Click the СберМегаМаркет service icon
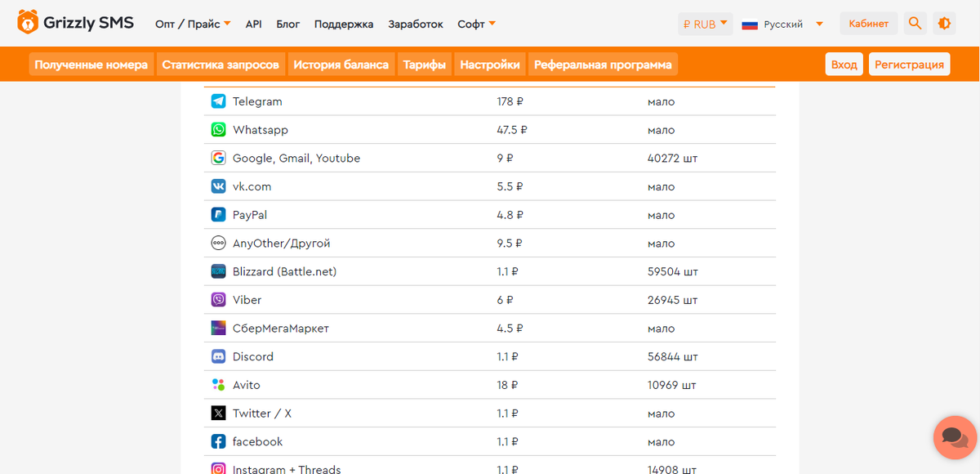The image size is (980, 474). [218, 328]
